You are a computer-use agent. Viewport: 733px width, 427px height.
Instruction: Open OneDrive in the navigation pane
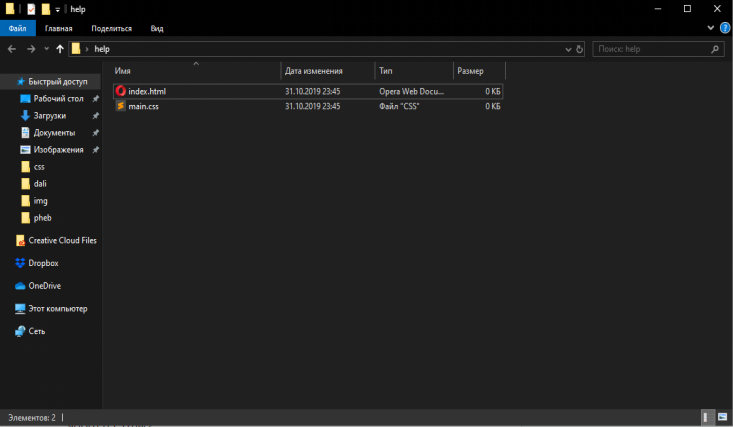click(44, 286)
